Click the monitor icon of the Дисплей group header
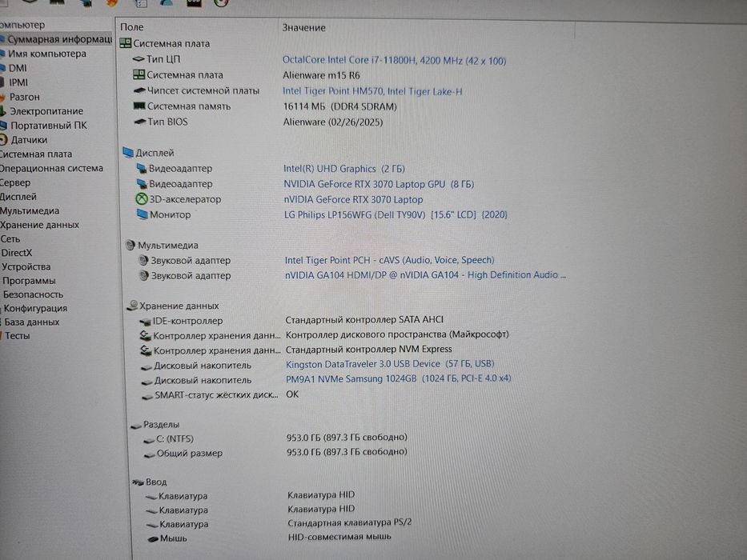Image resolution: width=747 pixels, height=560 pixels. pos(127,152)
